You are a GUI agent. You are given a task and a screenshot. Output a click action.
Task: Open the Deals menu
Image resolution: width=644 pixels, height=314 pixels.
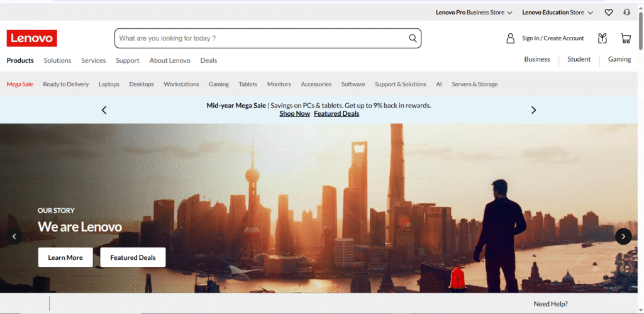[209, 60]
